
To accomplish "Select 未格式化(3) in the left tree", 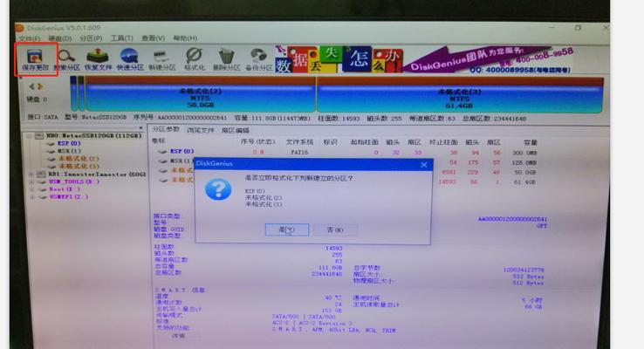I will (79, 166).
